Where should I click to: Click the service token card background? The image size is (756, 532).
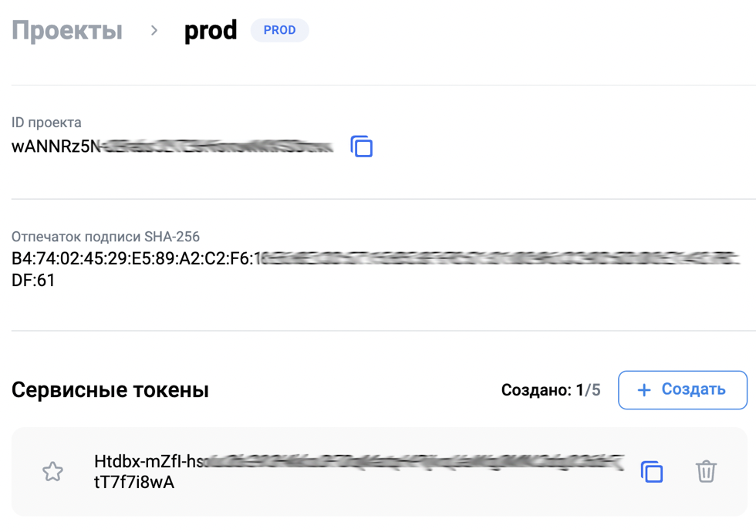(x=379, y=471)
